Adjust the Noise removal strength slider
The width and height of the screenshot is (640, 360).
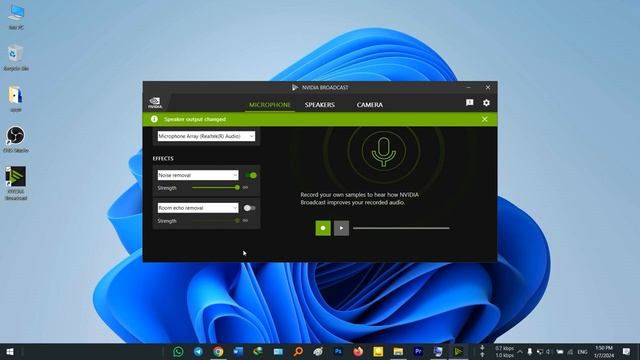pos(216,188)
